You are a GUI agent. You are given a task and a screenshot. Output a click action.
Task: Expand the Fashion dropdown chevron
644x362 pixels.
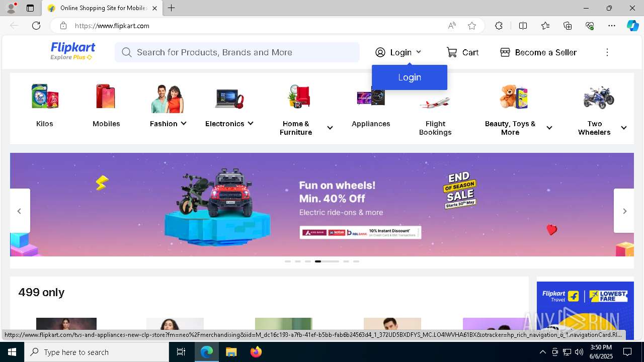tap(184, 124)
